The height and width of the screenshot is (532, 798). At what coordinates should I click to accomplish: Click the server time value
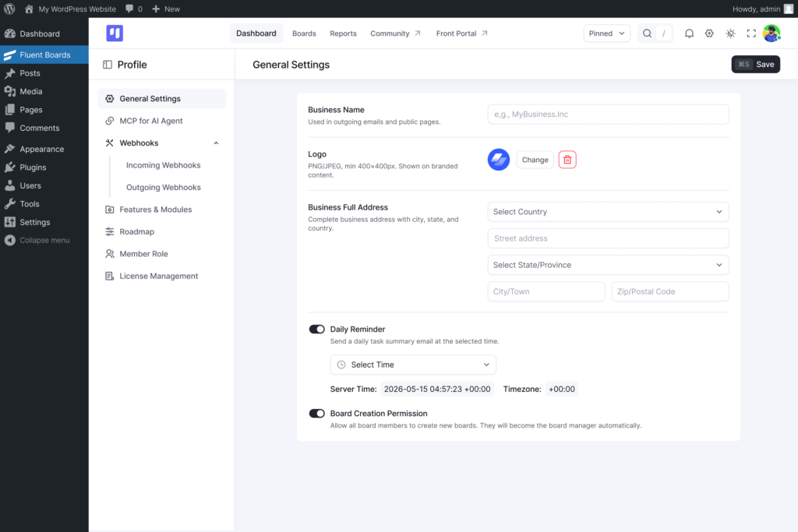tap(437, 389)
